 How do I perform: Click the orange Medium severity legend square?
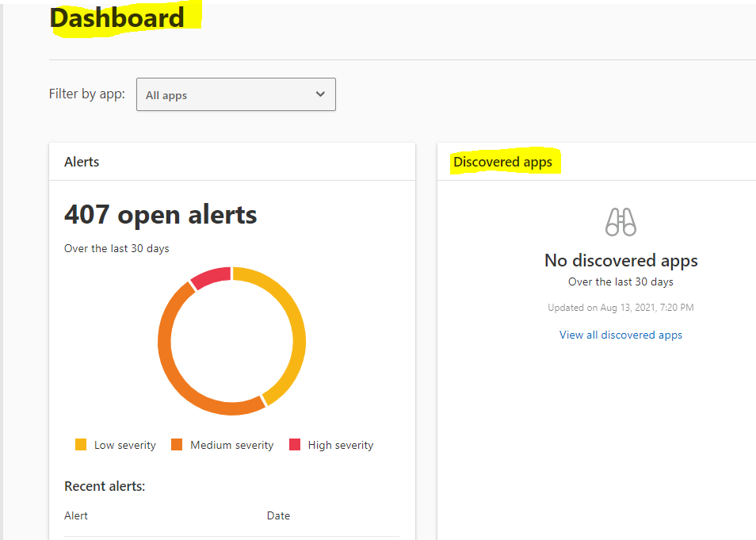(176, 445)
